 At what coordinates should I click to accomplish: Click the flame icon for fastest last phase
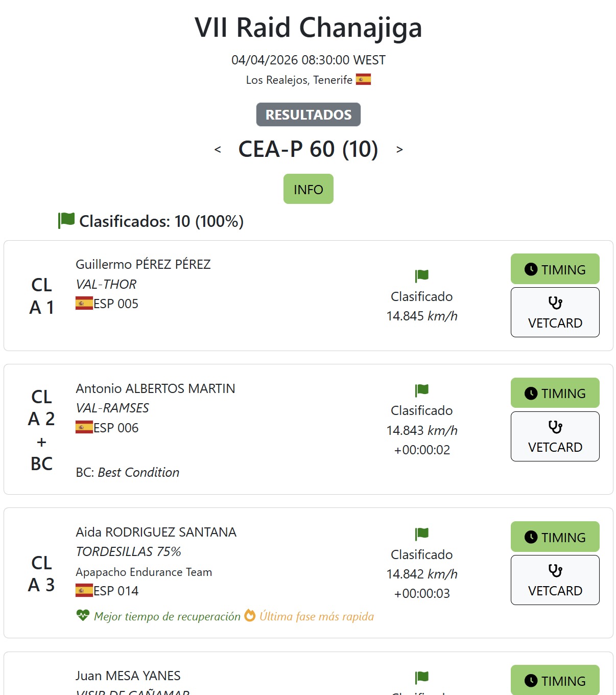pyautogui.click(x=250, y=615)
